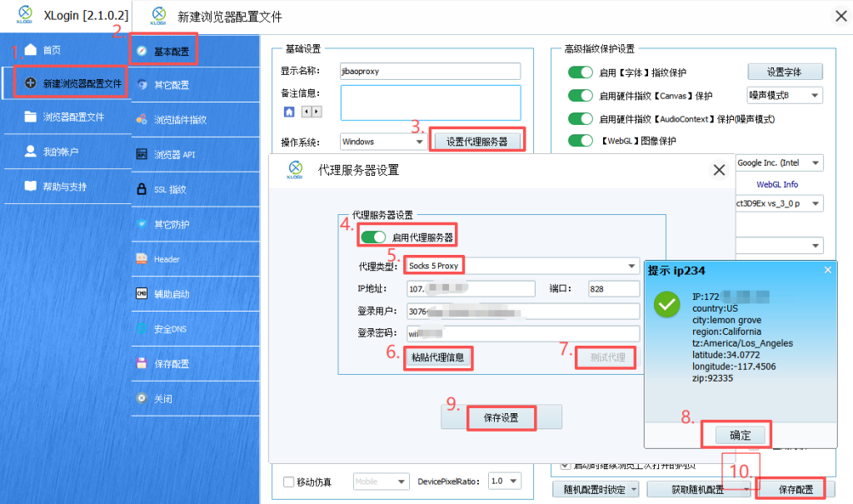The width and height of the screenshot is (853, 504).
Task: Toggle the Enable Proxy Server switch
Action: click(373, 237)
